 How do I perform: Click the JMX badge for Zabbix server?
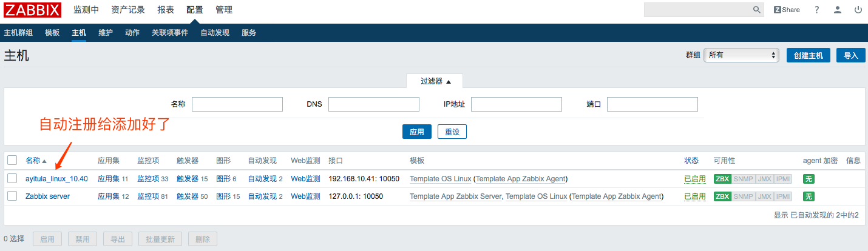pos(764,196)
